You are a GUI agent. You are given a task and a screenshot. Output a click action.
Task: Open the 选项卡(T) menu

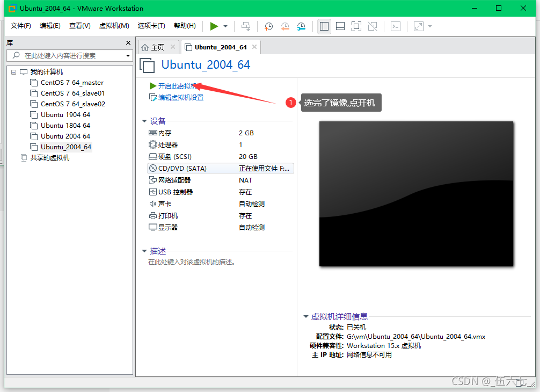[151, 26]
